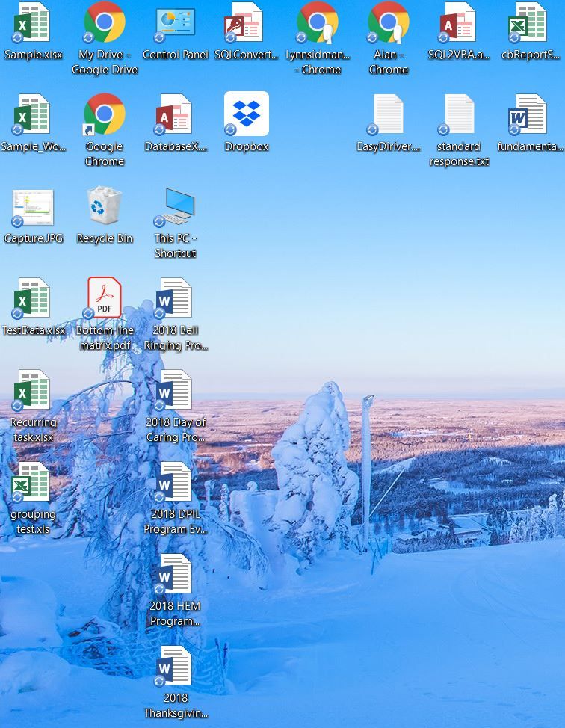Click the grouping test.xls file icon
The width and height of the screenshot is (565, 728).
[x=33, y=482]
